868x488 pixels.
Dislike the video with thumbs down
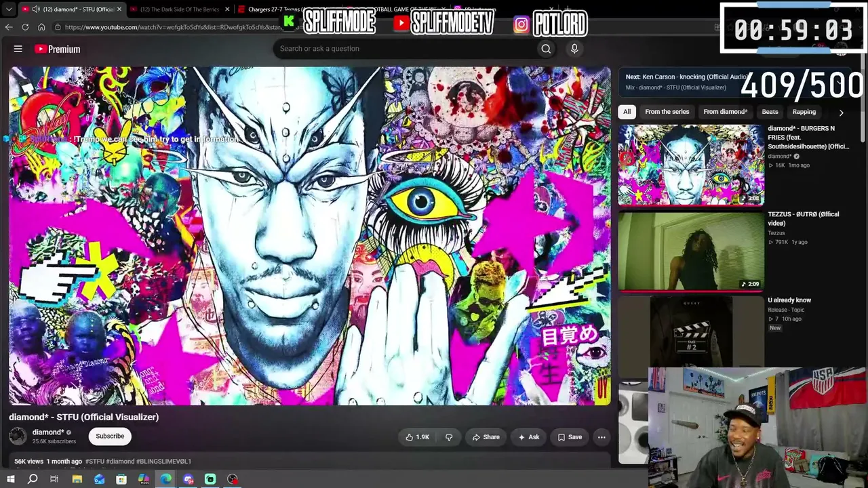point(449,437)
